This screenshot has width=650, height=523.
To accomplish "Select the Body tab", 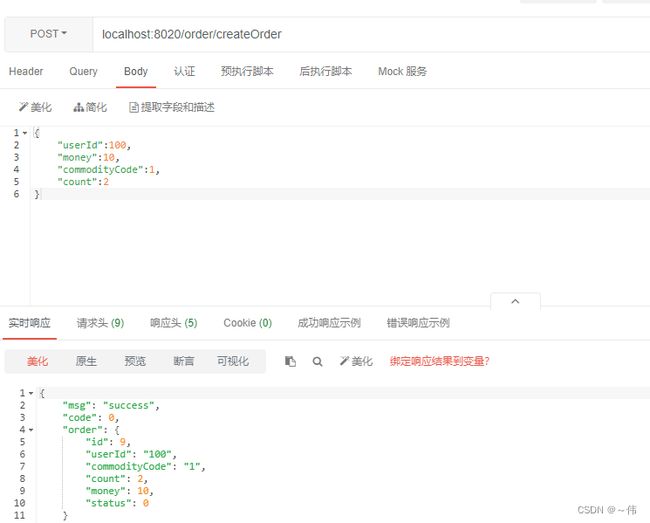I will (136, 71).
